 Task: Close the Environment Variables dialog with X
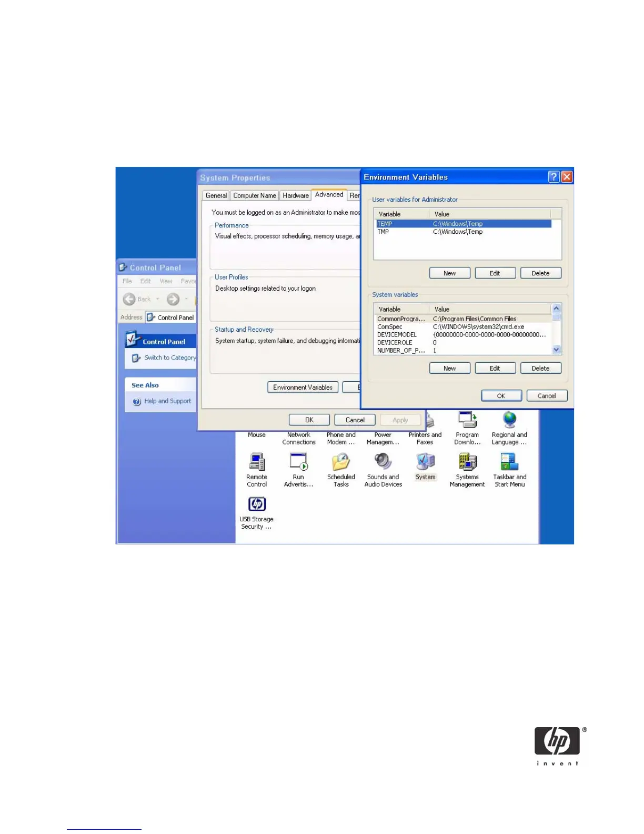point(567,177)
